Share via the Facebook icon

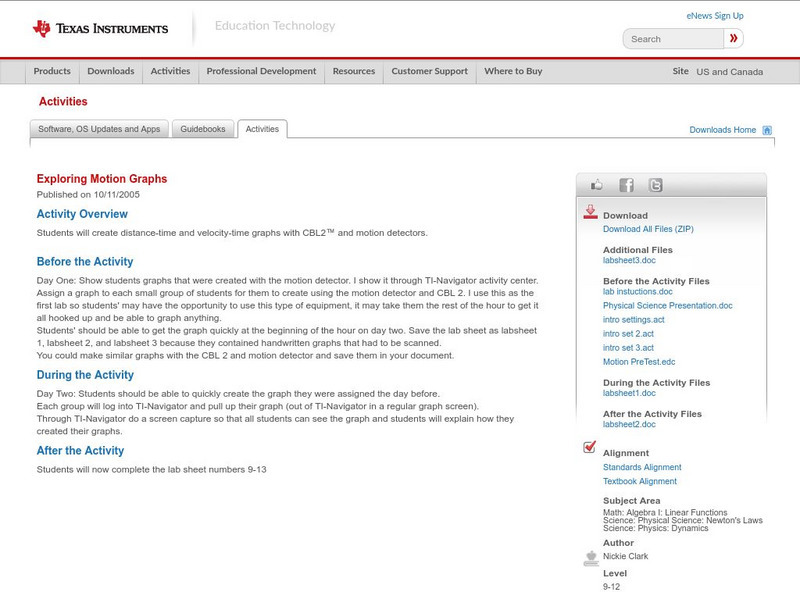(x=626, y=185)
